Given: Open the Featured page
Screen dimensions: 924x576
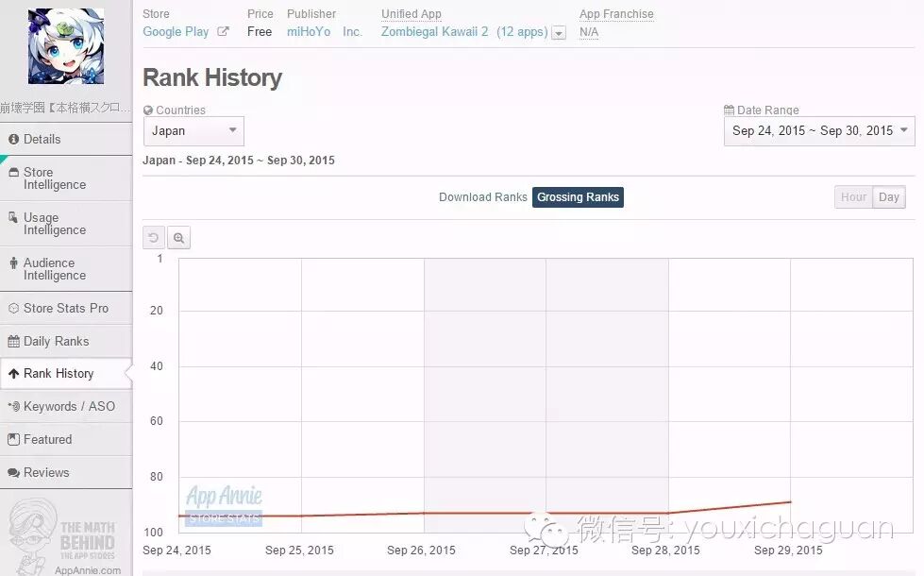Looking at the screenshot, I should coord(66,439).
